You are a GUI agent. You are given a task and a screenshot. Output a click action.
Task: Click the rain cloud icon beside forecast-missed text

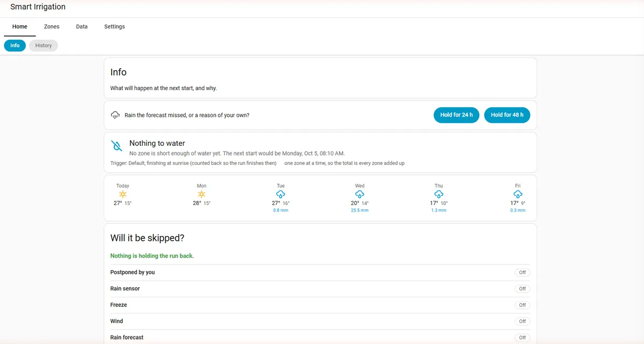(115, 115)
